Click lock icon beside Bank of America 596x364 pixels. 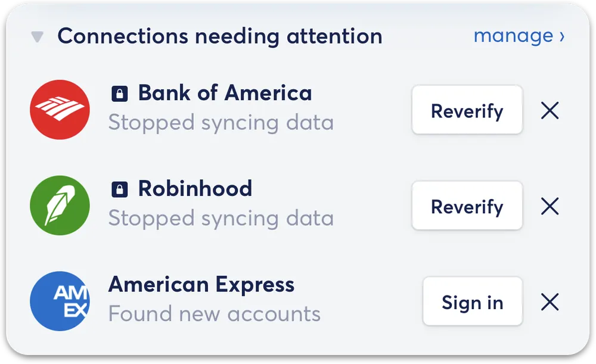click(119, 94)
